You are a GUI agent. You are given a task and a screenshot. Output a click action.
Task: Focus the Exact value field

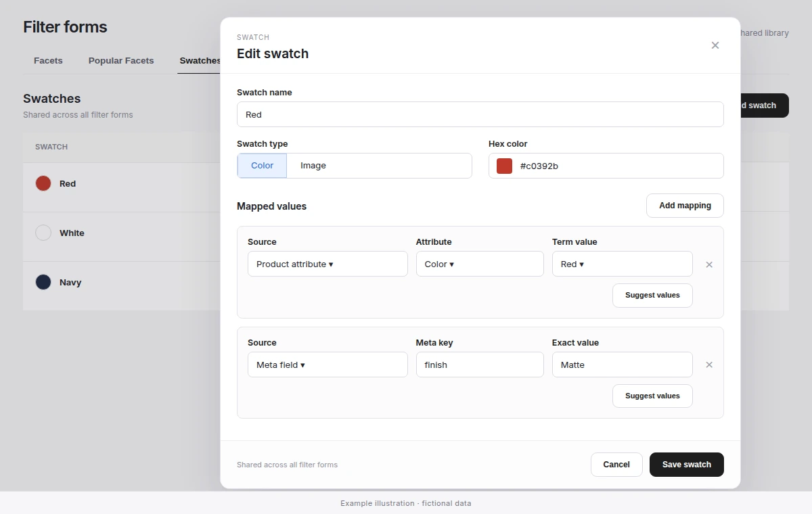623,365
